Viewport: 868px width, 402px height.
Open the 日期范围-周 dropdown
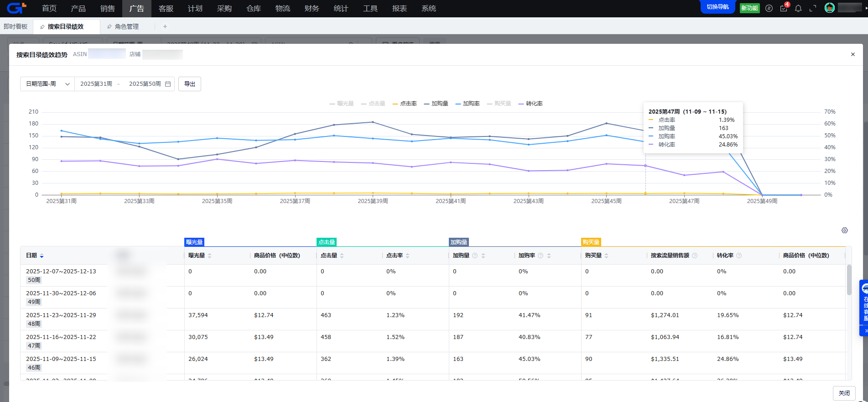pyautogui.click(x=47, y=84)
